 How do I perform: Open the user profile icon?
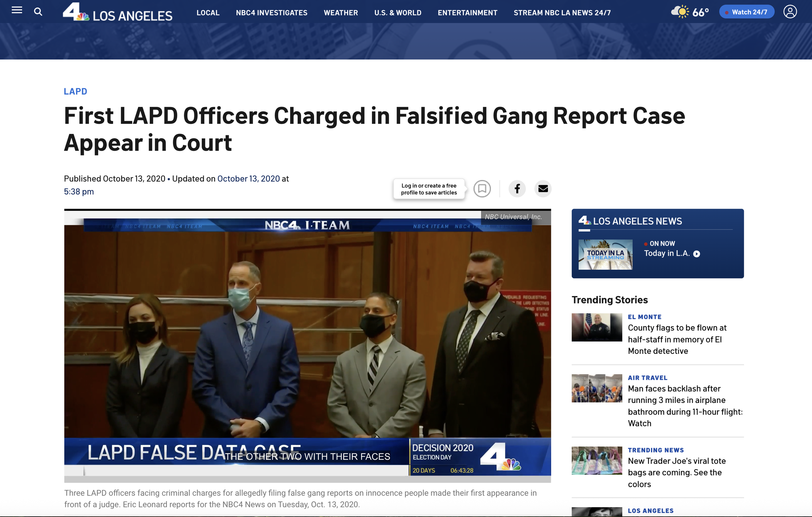[790, 11]
